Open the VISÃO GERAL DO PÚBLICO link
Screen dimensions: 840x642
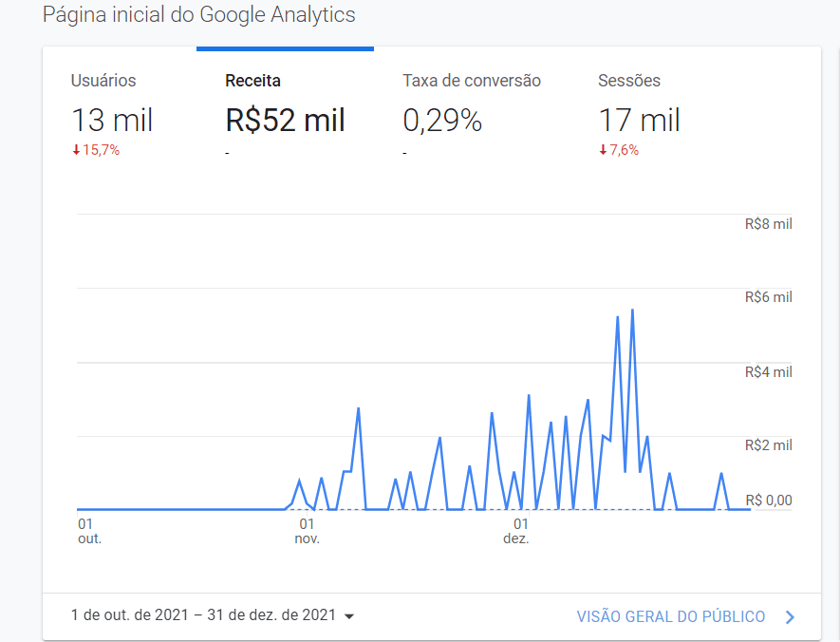coord(670,617)
